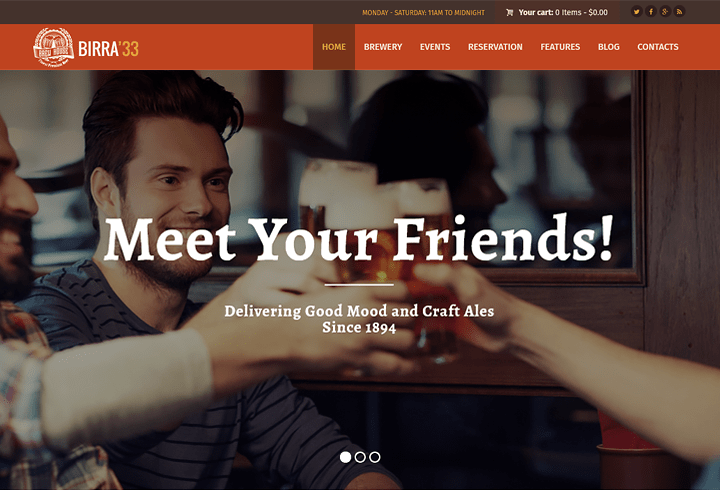The image size is (720, 490).
Task: Select the first slider dot
Action: point(345,457)
